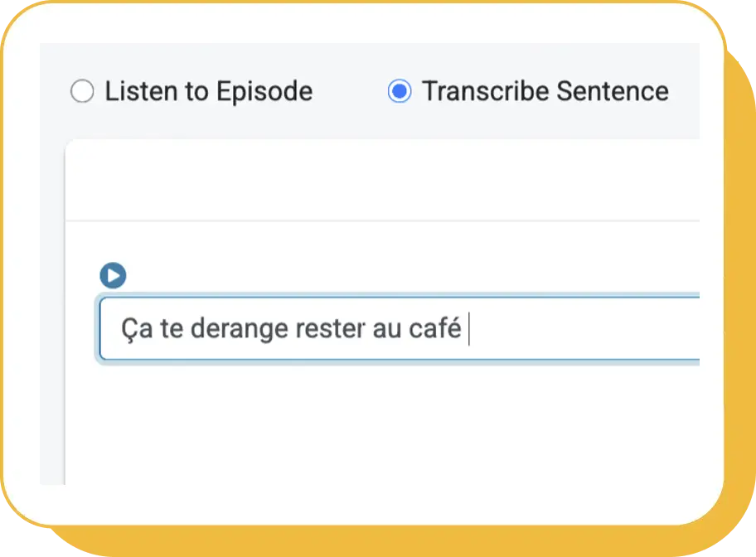Click the word "Ça" in the text field
This screenshot has width=756, height=557.
[132, 329]
